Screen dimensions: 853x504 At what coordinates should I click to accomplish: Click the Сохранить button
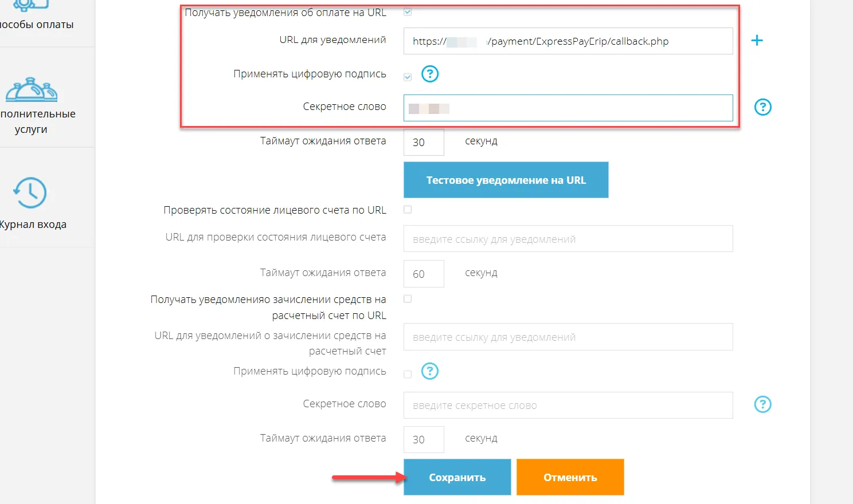456,477
